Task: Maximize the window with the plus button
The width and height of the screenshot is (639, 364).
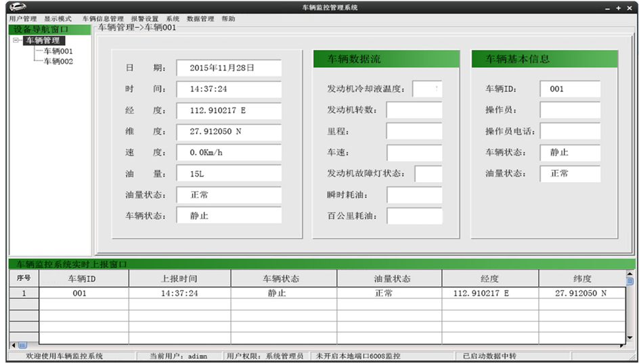Action: click(618, 8)
